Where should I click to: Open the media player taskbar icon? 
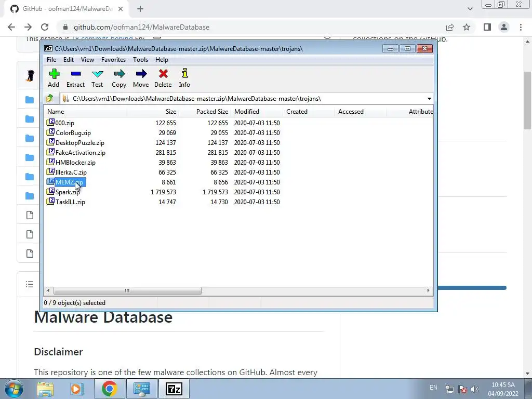76,389
